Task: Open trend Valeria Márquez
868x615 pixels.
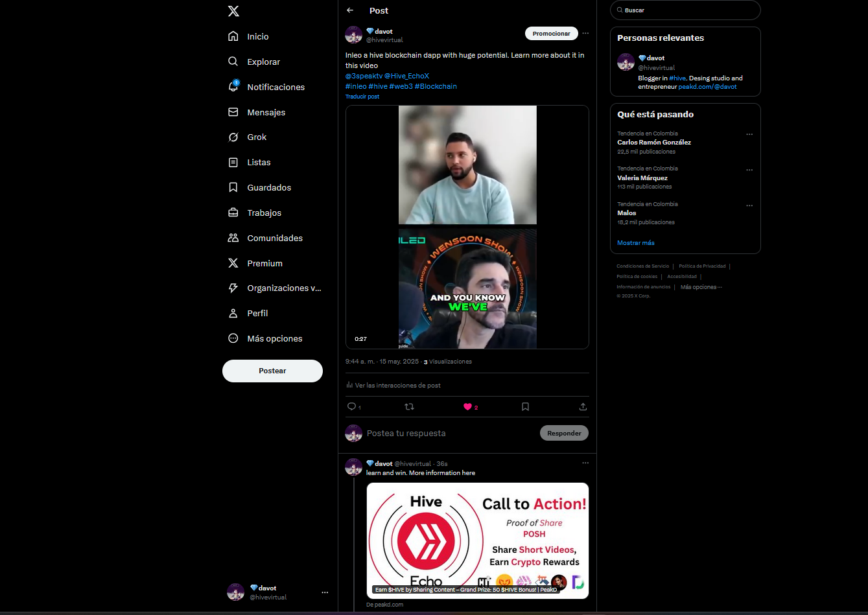Action: 642,178
